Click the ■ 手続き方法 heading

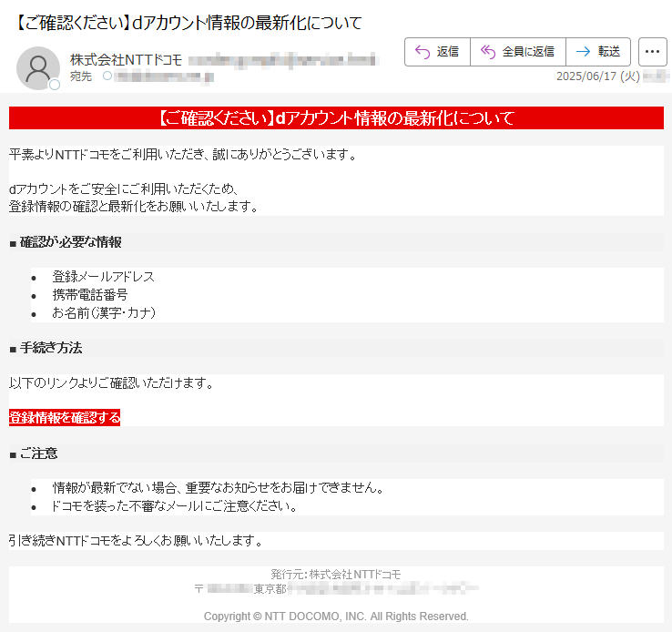point(46,348)
